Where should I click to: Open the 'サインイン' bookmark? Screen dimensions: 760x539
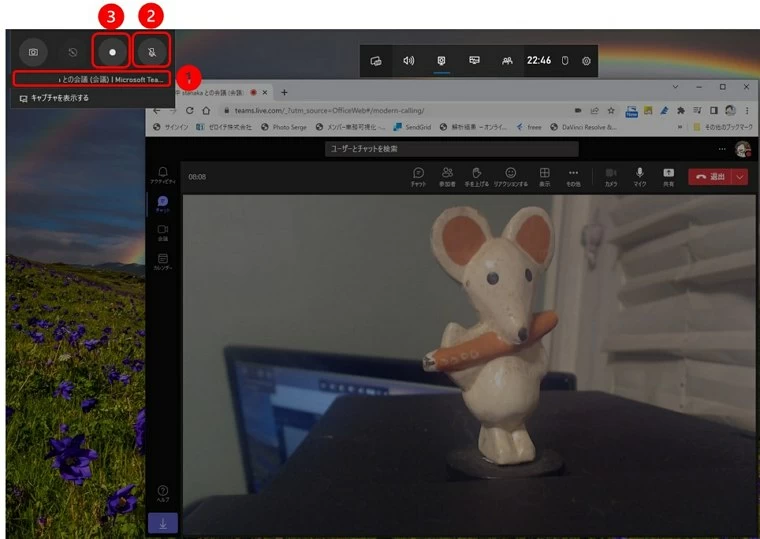[171, 127]
